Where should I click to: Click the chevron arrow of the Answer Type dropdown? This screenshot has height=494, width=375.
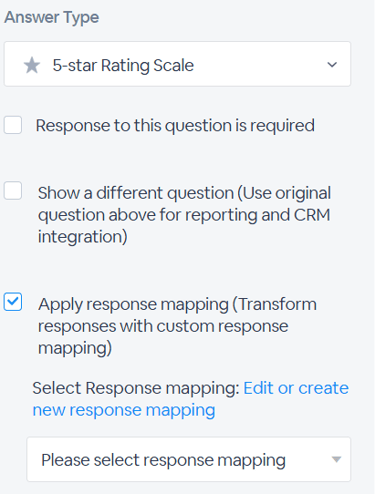(332, 64)
